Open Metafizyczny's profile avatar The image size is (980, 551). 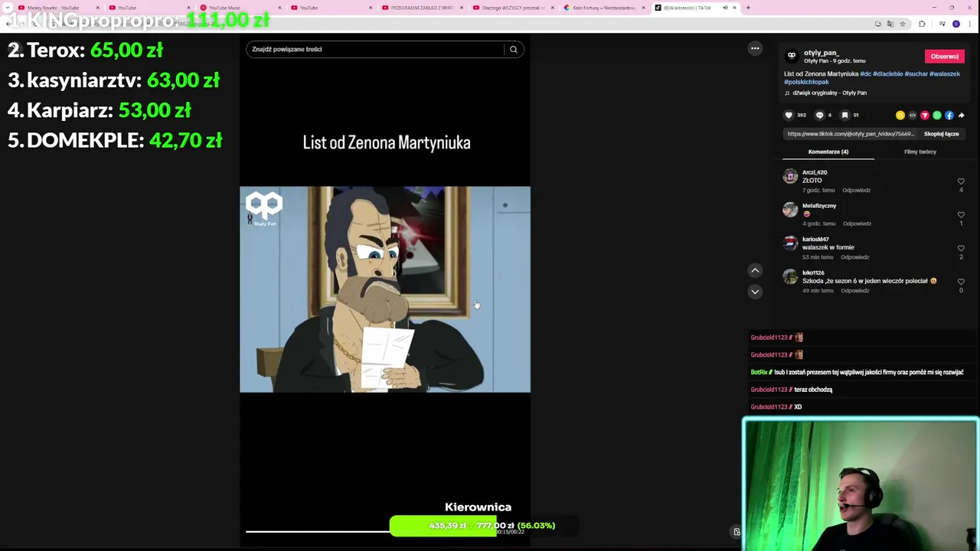[790, 210]
